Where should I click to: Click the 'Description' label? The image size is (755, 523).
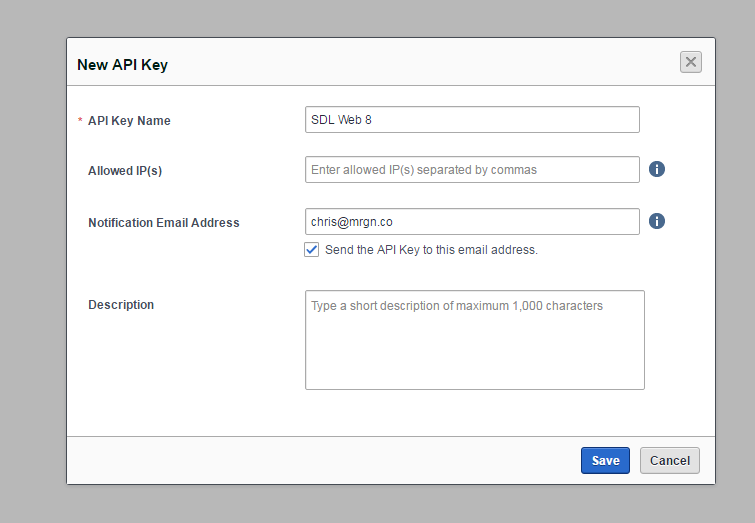click(121, 305)
